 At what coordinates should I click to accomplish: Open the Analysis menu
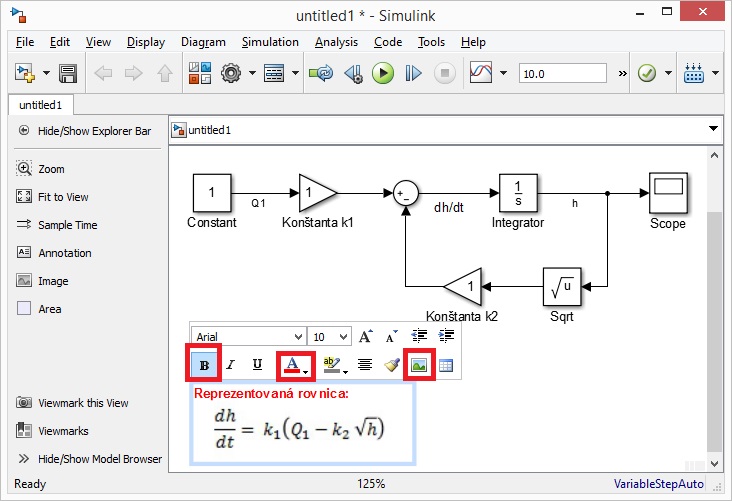pos(336,42)
